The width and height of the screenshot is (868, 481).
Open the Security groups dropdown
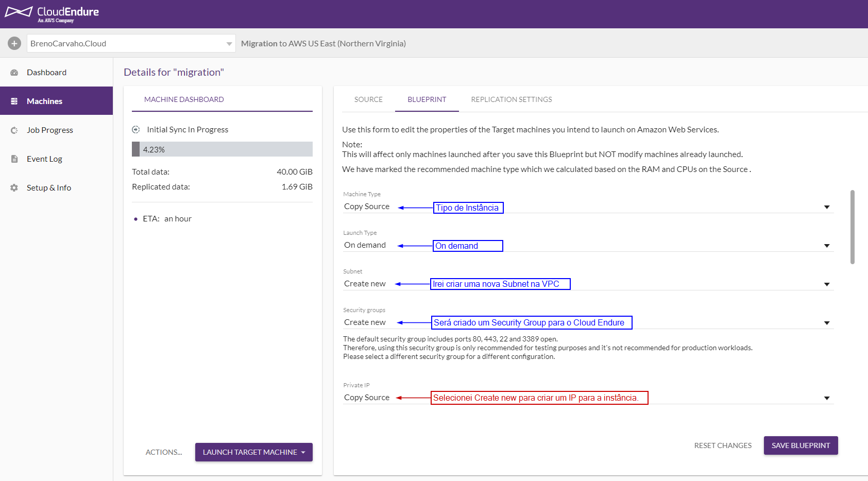pyautogui.click(x=826, y=323)
